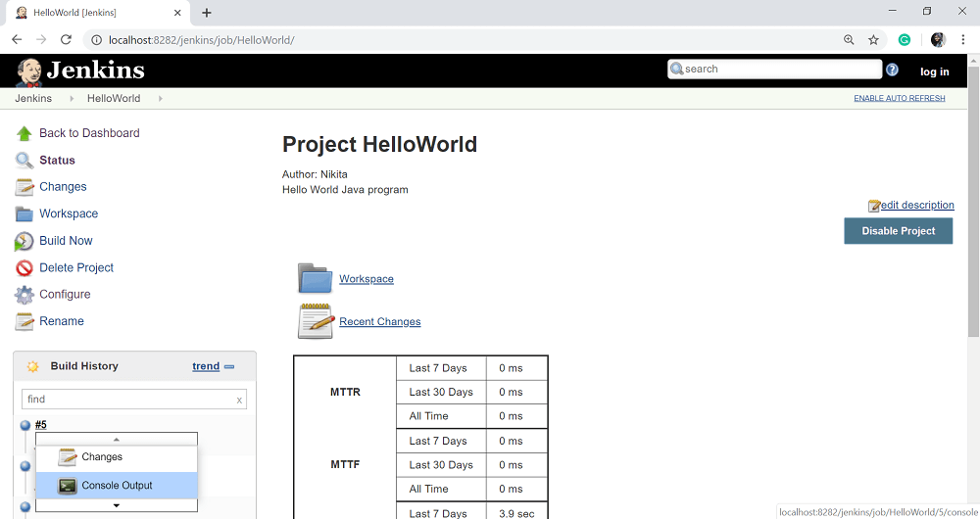Click the browser reload icon

point(66,40)
